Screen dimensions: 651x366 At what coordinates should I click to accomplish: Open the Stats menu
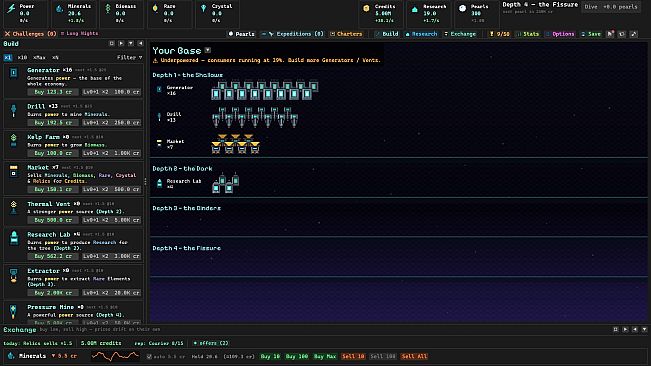pos(528,34)
